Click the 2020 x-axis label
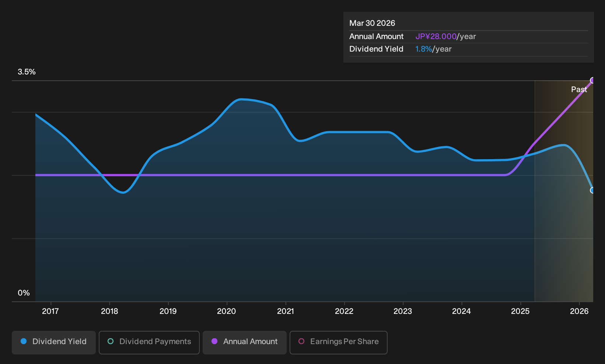The width and height of the screenshot is (605, 364). coord(227,311)
